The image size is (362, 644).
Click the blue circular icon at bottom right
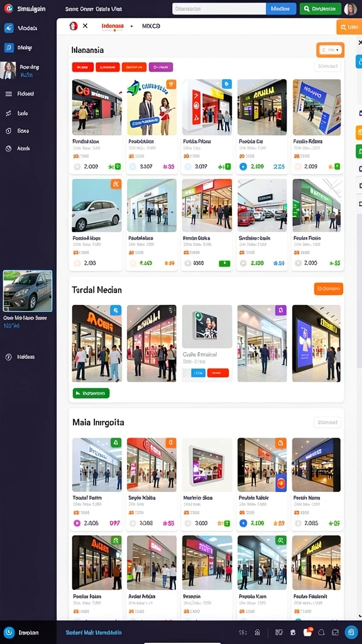(351, 633)
